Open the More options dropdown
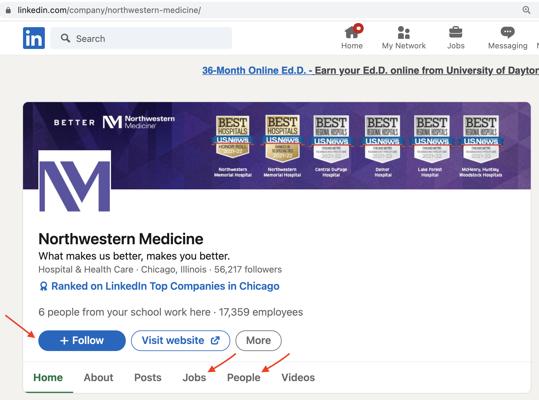The image size is (539, 400). click(x=258, y=340)
